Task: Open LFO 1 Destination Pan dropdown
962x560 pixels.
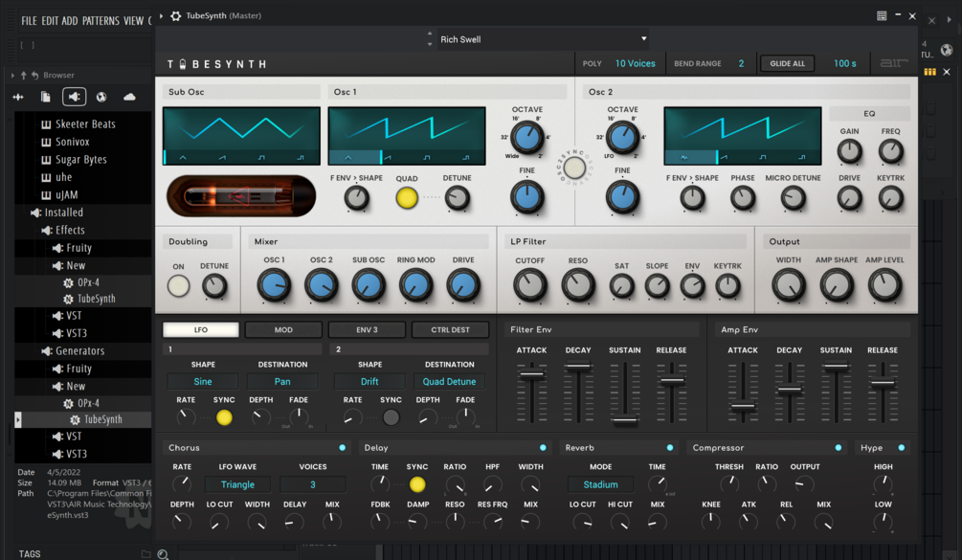Action: pos(282,382)
